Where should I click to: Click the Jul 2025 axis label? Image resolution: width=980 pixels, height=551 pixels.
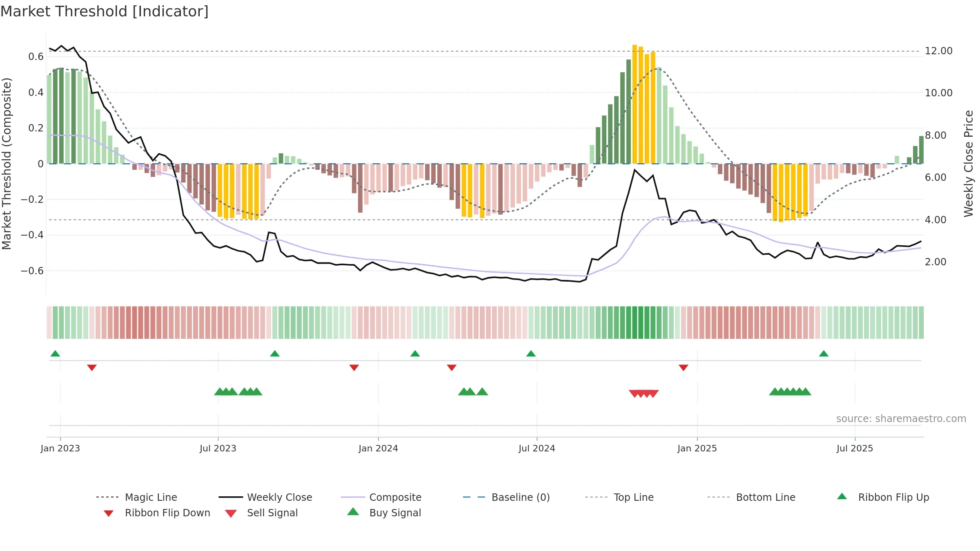click(x=855, y=448)
